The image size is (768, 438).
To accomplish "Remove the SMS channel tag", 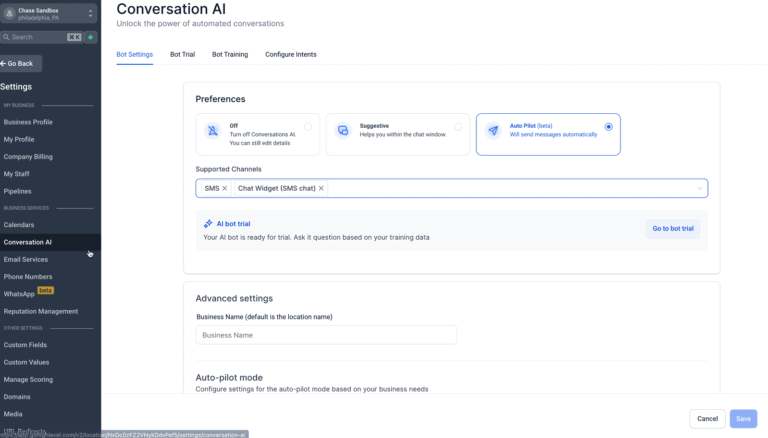I will [x=225, y=188].
